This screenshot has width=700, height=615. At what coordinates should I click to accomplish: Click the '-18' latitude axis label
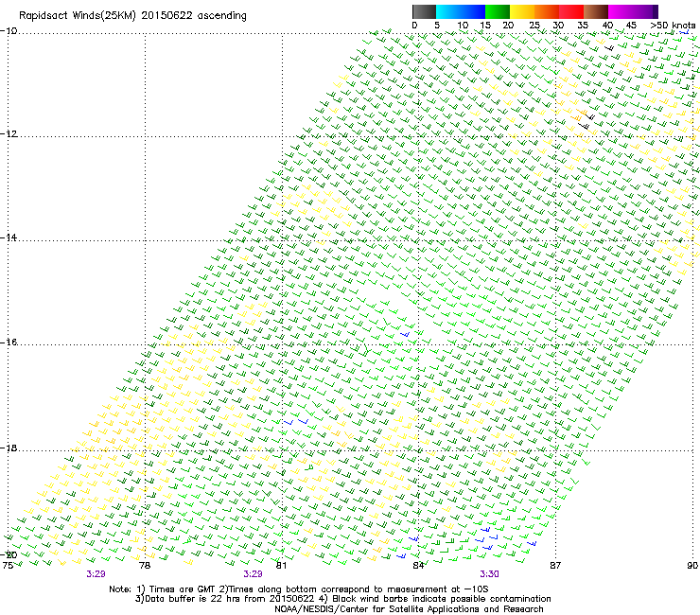(x=9, y=448)
